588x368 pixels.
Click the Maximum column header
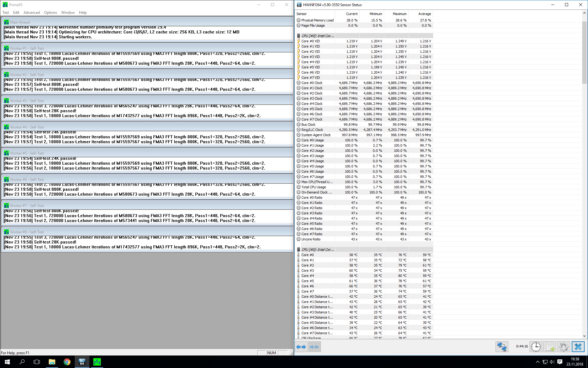[396, 14]
